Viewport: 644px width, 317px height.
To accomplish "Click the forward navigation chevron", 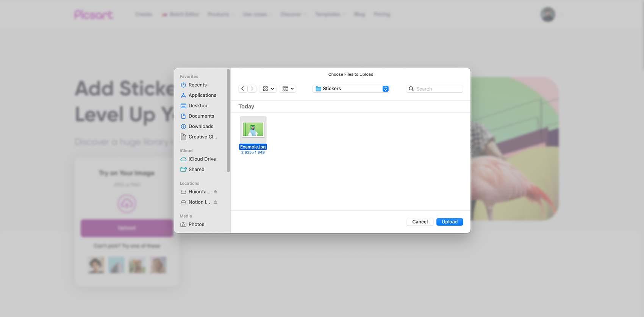I will (x=252, y=89).
